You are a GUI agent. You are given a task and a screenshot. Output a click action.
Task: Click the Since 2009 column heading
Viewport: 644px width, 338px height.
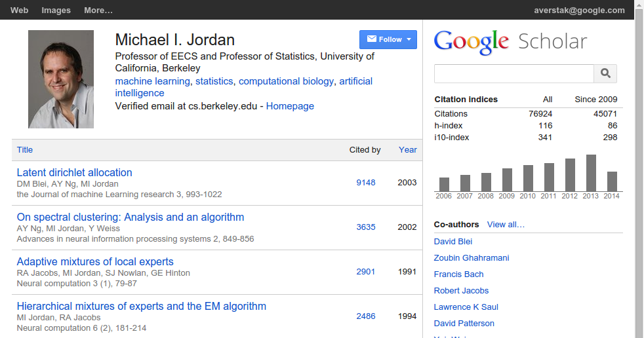tap(596, 100)
